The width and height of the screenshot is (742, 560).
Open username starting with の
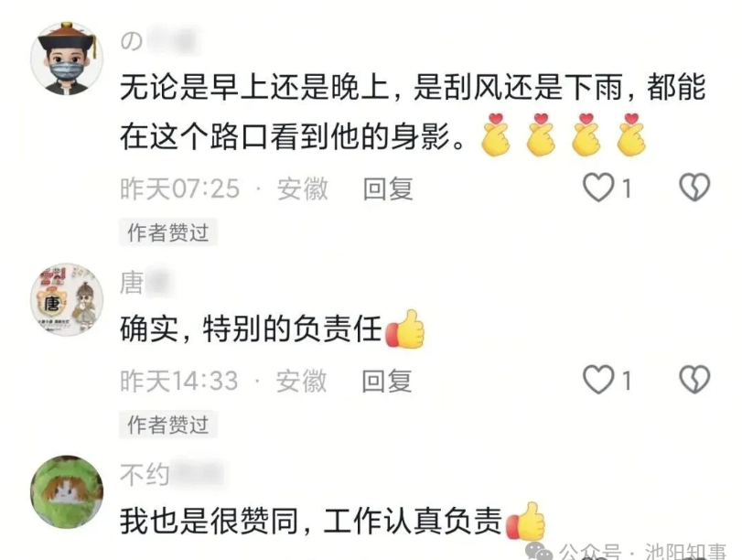coord(158,40)
